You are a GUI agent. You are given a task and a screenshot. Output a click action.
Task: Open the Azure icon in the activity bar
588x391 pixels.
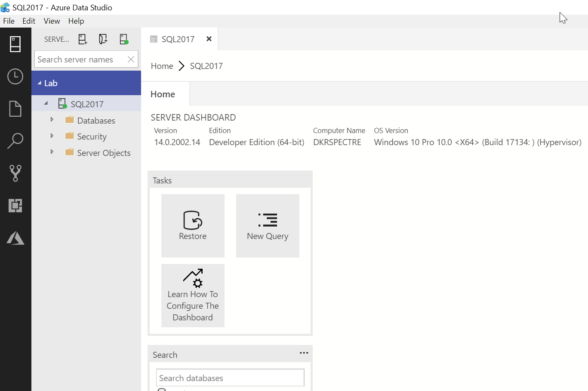coord(15,238)
